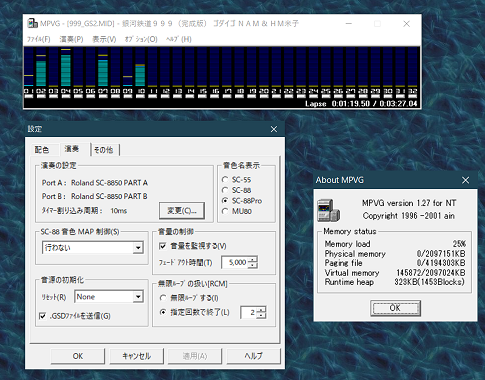Click the フェードアウト時間 field showing 5,000
The width and height of the screenshot is (485, 380).
coord(235,262)
